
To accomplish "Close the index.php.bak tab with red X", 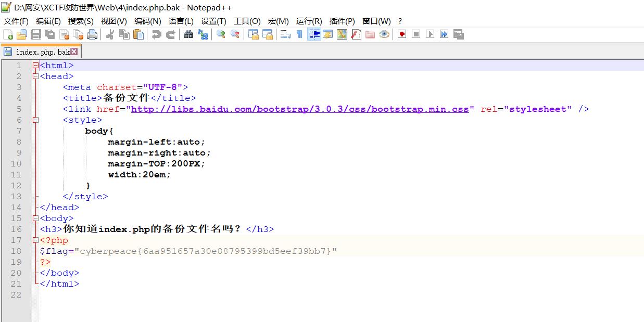I will 74,51.
